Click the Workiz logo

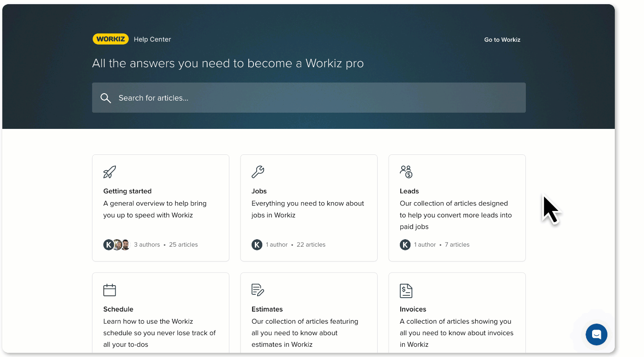coord(110,39)
